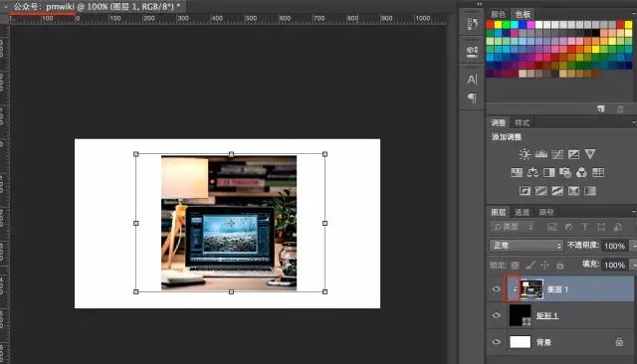
Task: Toggle visibility of 背景 layer
Action: click(496, 342)
